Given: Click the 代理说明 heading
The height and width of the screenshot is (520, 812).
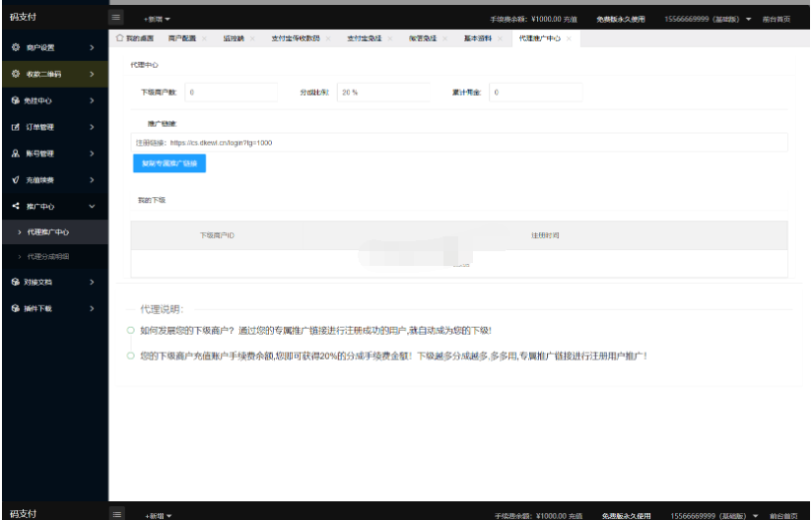Looking at the screenshot, I should click(x=162, y=309).
